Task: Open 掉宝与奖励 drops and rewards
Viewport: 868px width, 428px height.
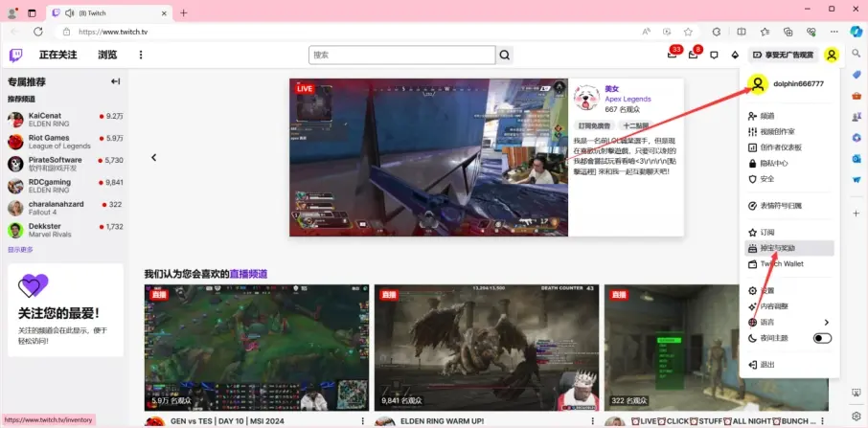Action: 789,248
